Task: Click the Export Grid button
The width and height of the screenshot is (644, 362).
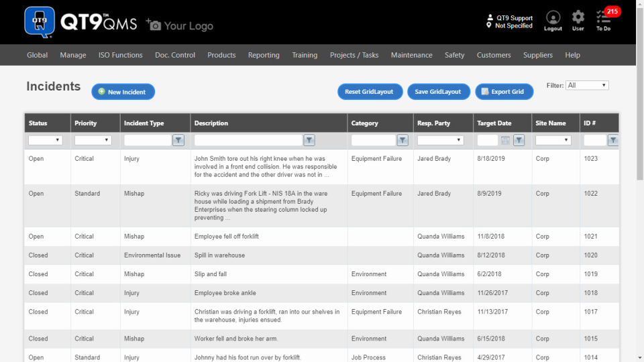Action: tap(504, 92)
